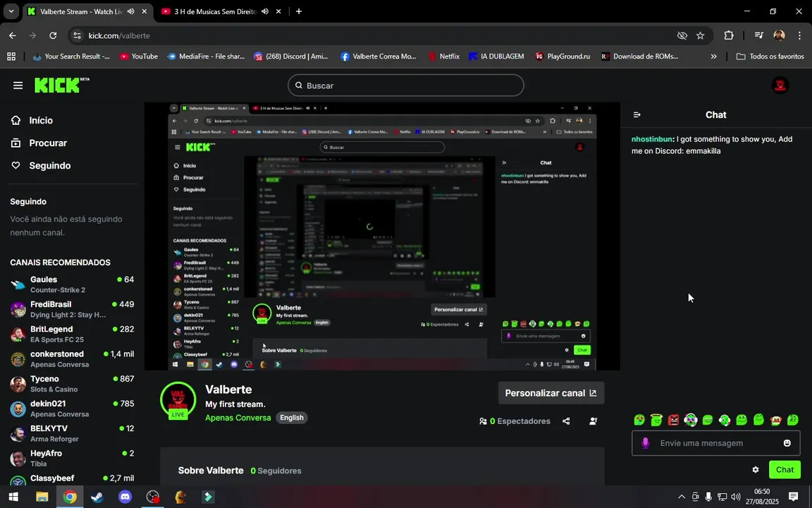Send message with the green Chat button
This screenshot has width=812, height=508.
click(785, 470)
